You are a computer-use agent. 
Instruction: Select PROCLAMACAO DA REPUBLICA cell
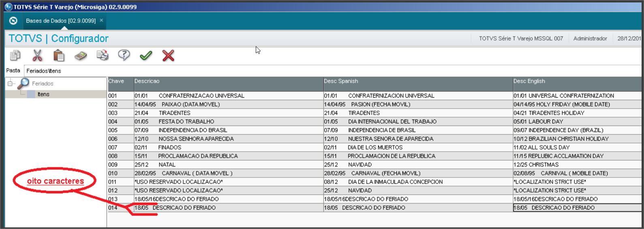(x=228, y=156)
